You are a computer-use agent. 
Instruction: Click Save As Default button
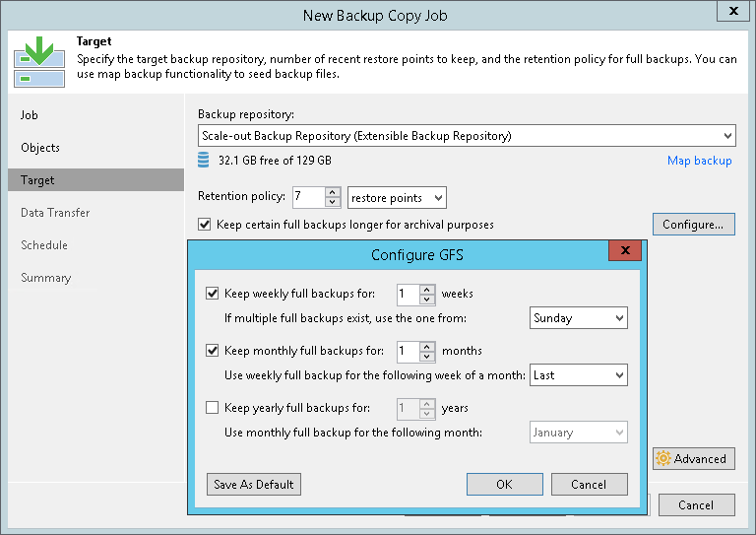[254, 485]
